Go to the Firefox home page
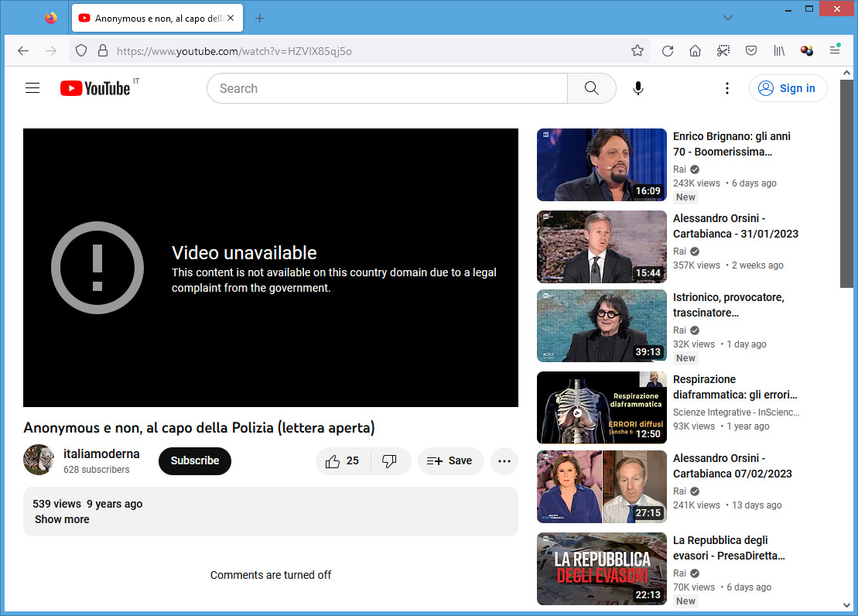Viewport: 858px width, 616px height. [695, 51]
